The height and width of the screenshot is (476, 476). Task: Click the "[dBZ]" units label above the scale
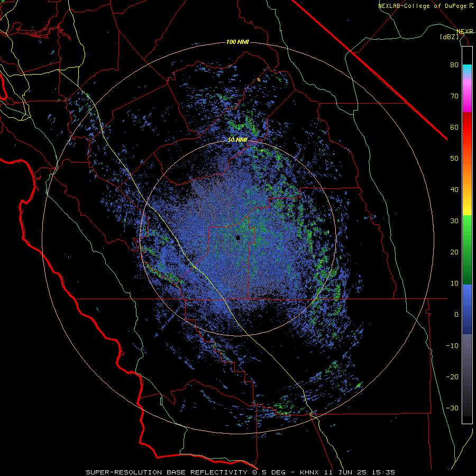click(449, 36)
